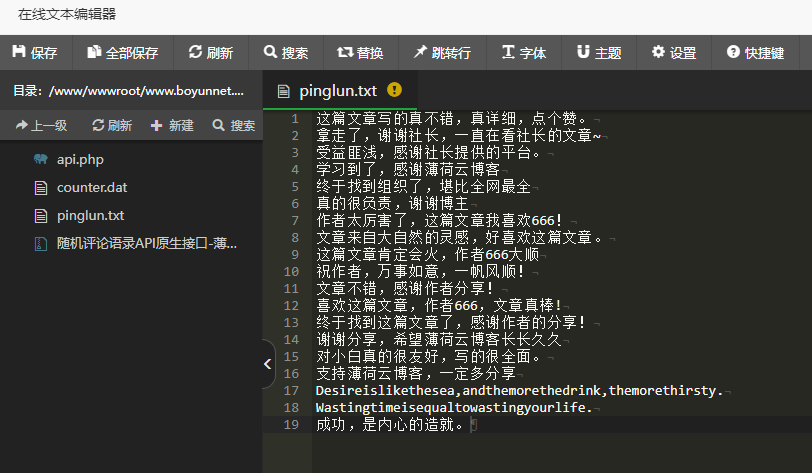Click the archive icon beside 随机评论语录API file
Image resolution: width=812 pixels, height=473 pixels.
[41, 243]
